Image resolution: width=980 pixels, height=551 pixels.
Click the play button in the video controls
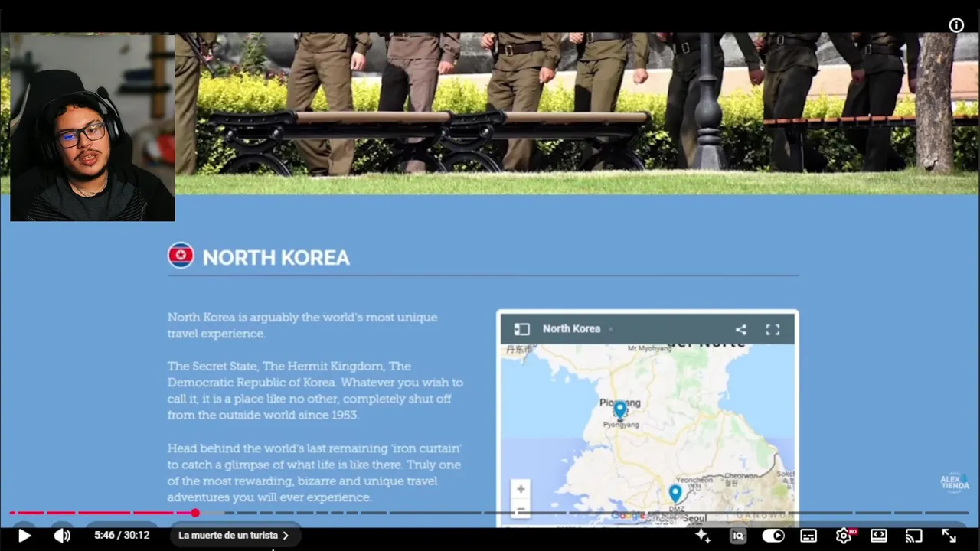click(24, 536)
